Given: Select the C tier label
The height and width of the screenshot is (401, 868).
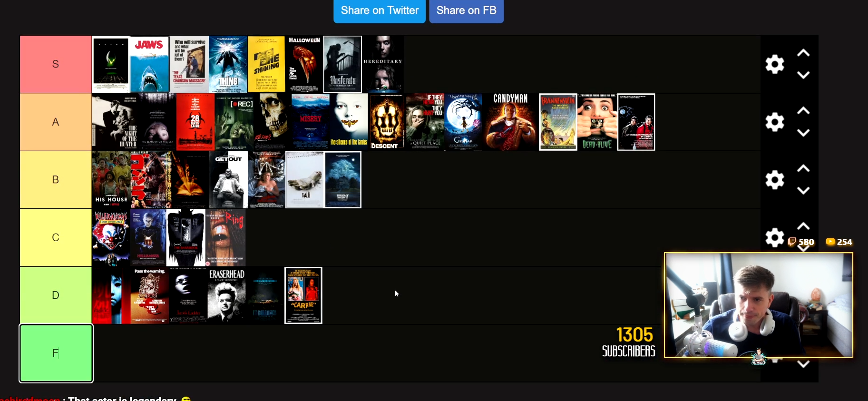Looking at the screenshot, I should coord(56,237).
